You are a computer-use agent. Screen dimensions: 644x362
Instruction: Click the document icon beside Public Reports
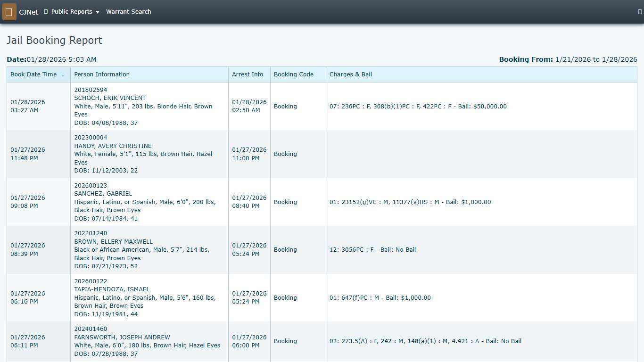[x=45, y=11]
